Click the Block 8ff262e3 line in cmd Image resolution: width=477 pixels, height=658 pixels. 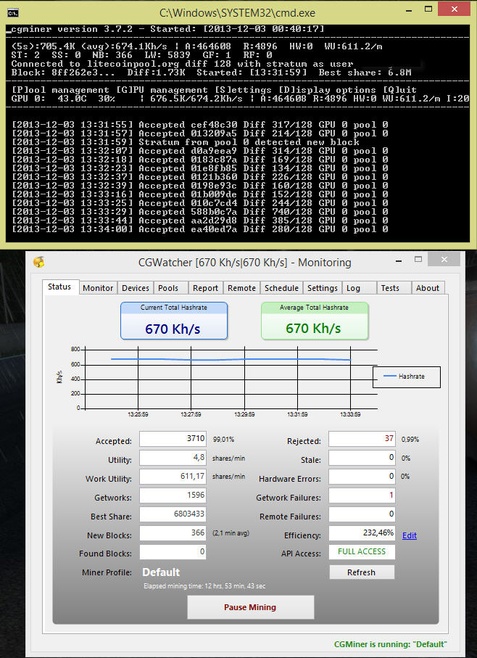[x=211, y=73]
